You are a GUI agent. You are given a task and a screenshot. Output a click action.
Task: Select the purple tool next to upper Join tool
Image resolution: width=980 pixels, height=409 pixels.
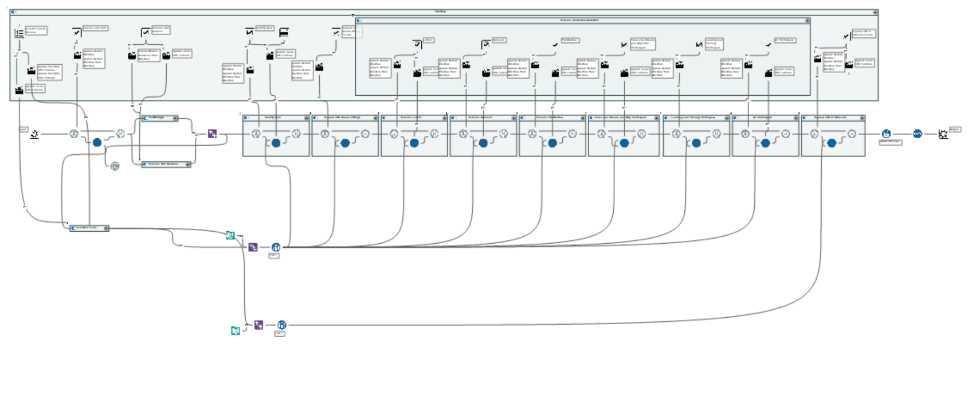tap(253, 247)
